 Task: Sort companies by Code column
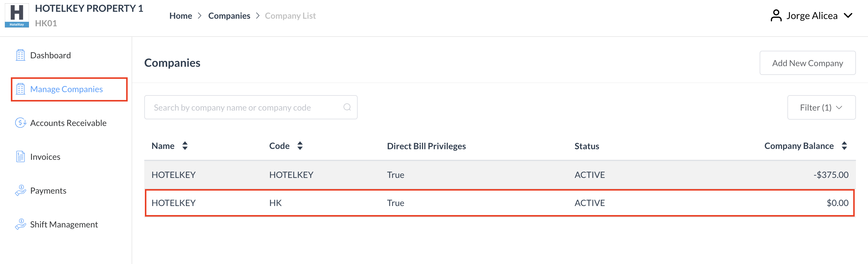(x=300, y=146)
